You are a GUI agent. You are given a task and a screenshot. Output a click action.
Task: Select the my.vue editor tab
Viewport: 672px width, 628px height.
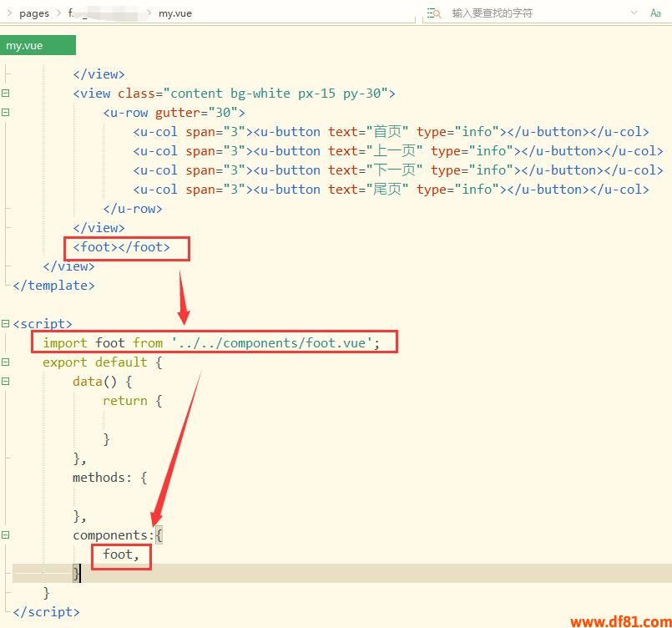pos(38,45)
